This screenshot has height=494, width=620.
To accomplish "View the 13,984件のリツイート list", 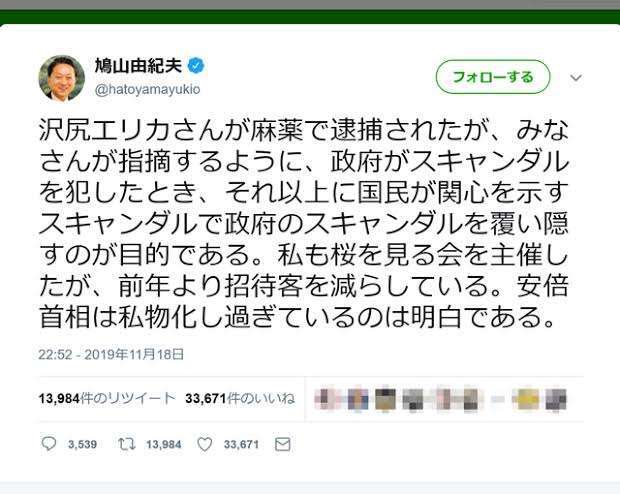I will pyautogui.click(x=107, y=398).
